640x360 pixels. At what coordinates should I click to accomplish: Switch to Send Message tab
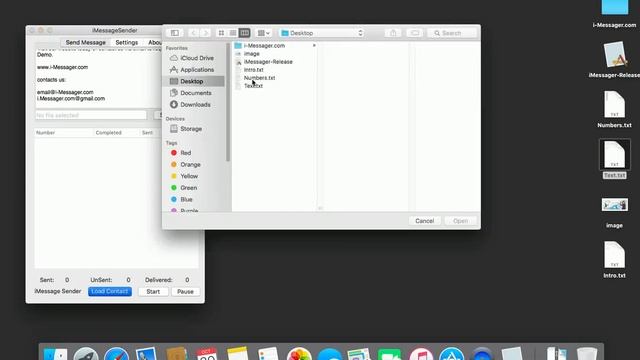pos(85,42)
